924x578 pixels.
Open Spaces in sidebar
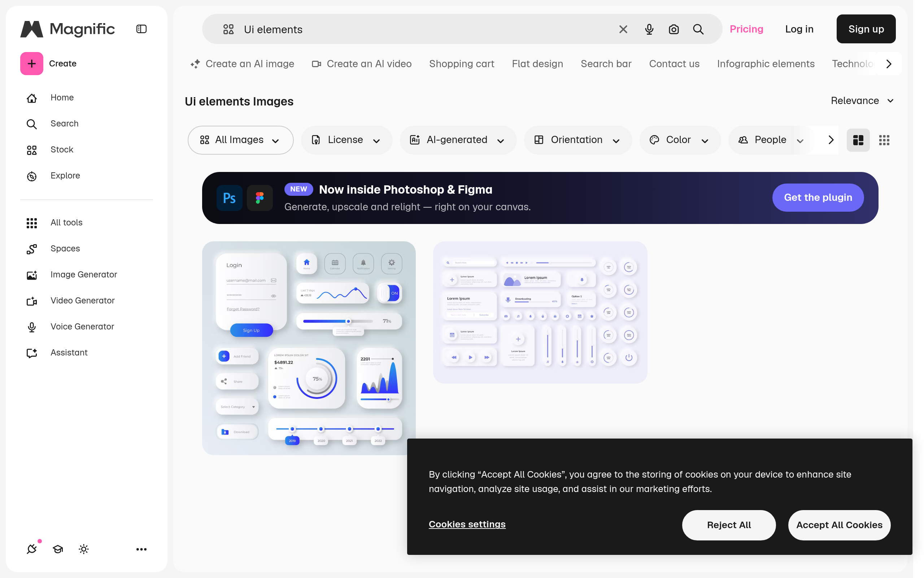pos(53,249)
